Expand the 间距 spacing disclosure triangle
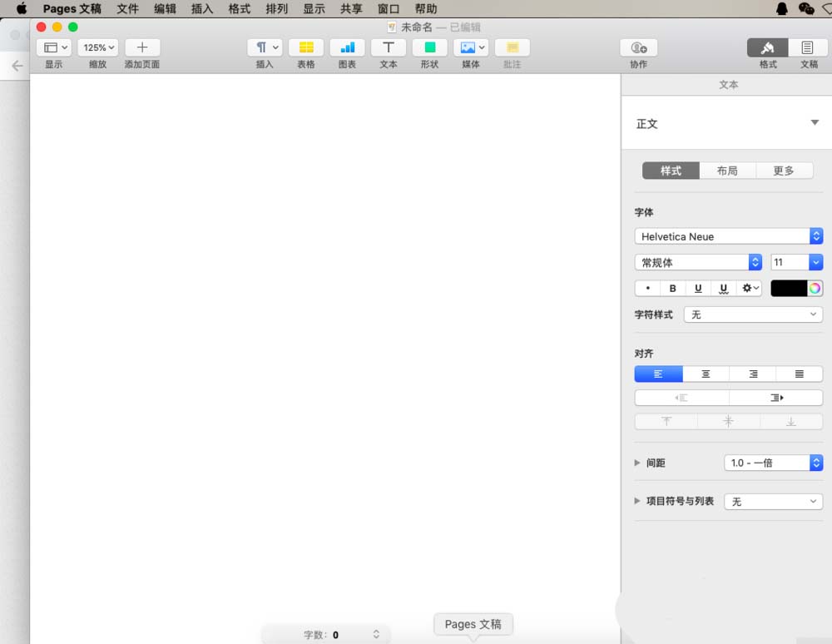 (x=637, y=463)
